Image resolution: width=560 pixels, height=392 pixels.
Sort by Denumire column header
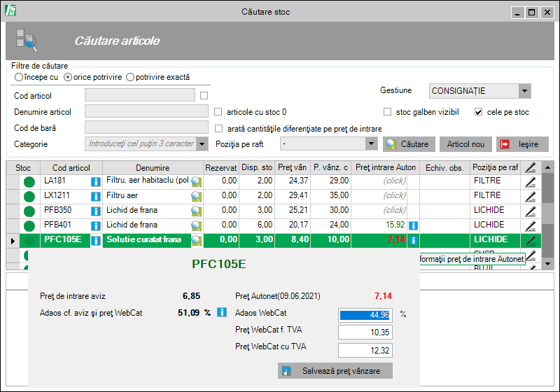(153, 167)
